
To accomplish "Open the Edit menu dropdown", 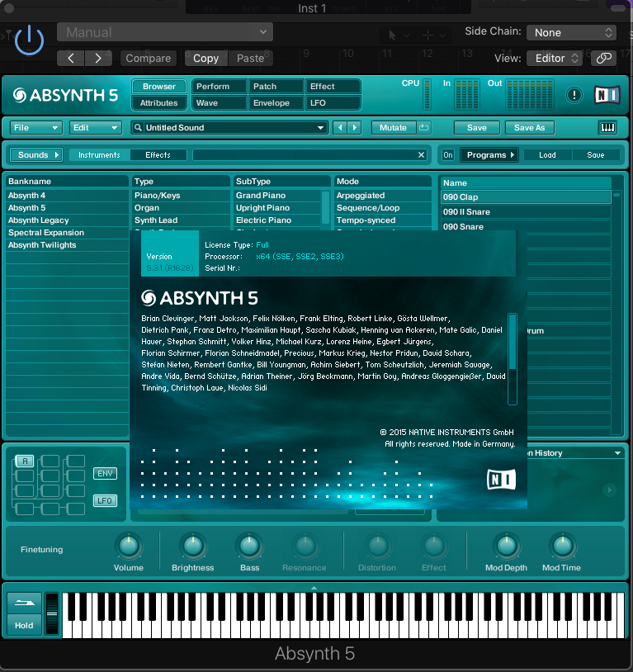I will (x=96, y=128).
